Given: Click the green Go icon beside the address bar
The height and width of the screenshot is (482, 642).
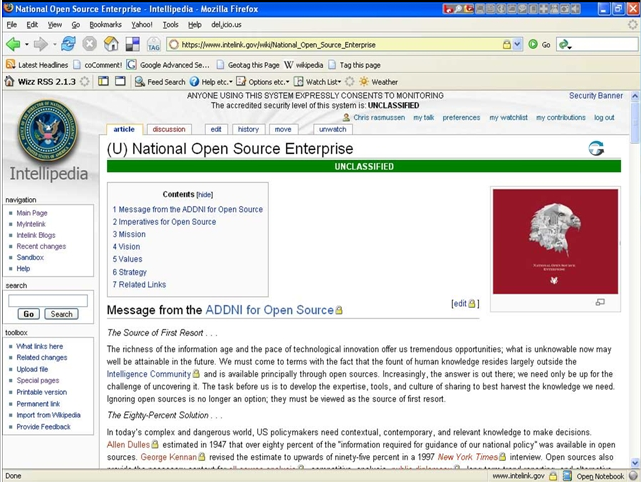Looking at the screenshot, I should point(533,44).
